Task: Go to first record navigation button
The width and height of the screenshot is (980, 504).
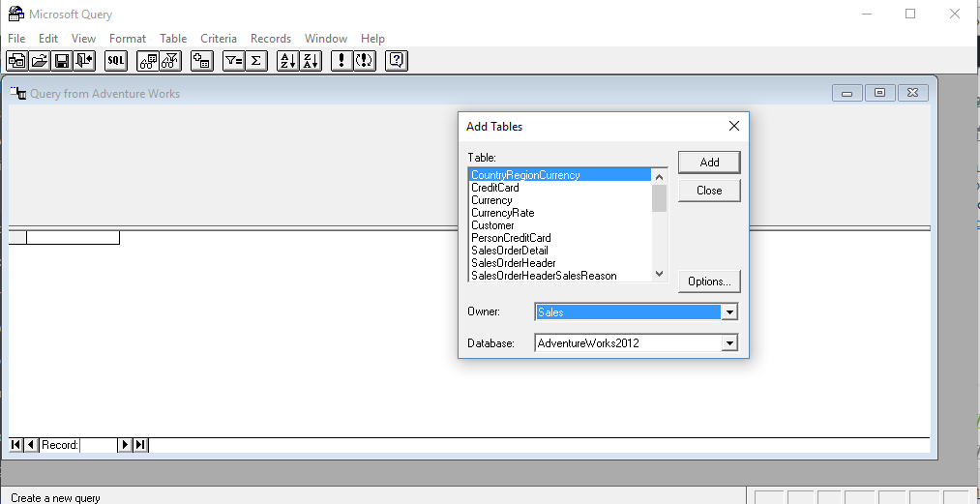Action: pos(16,445)
